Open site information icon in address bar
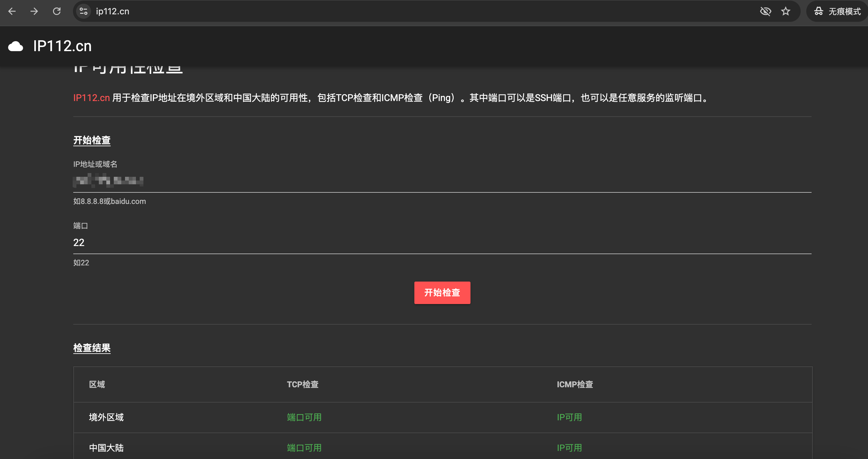Screen dimensions: 868x459 [84, 12]
